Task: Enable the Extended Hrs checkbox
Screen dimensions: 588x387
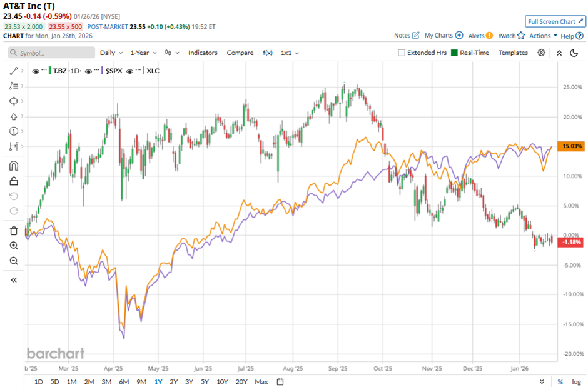Action: pos(402,53)
